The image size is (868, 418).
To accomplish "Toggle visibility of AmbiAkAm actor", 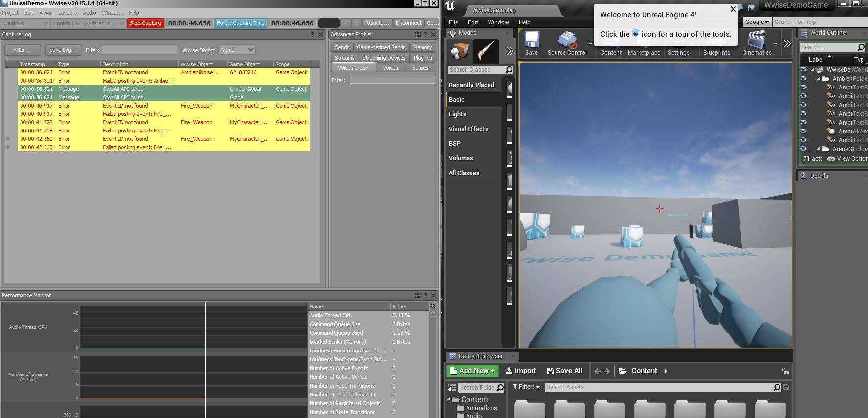I will [x=803, y=131].
